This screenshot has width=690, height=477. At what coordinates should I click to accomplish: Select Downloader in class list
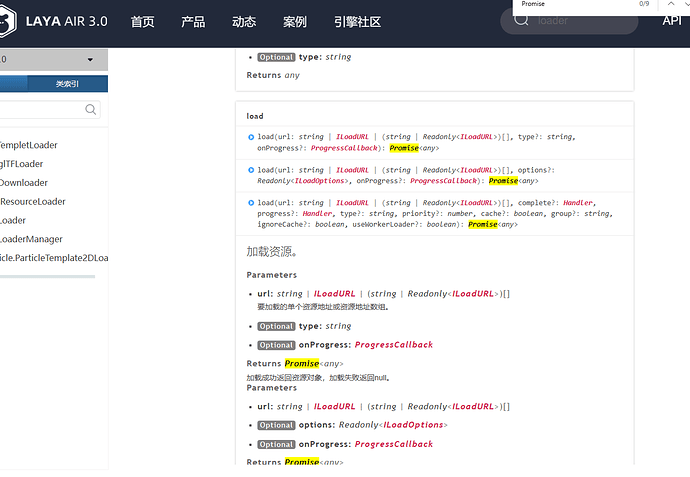coord(24,183)
